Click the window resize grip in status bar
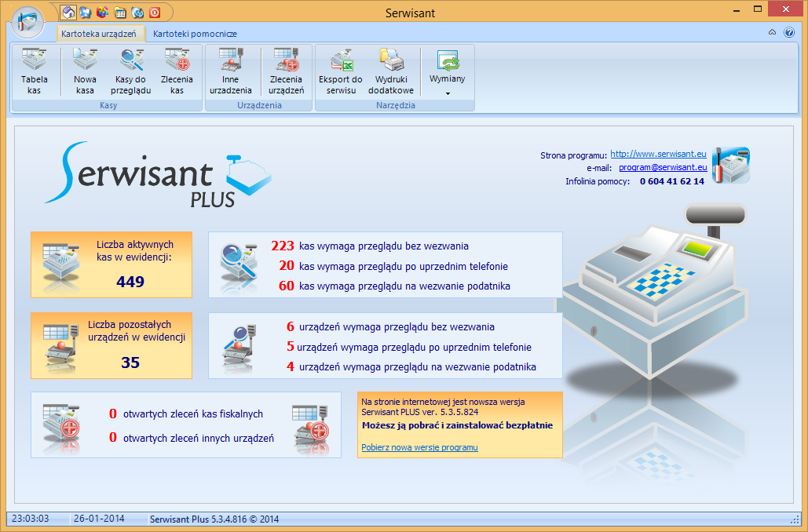This screenshot has width=808, height=532. point(794,519)
